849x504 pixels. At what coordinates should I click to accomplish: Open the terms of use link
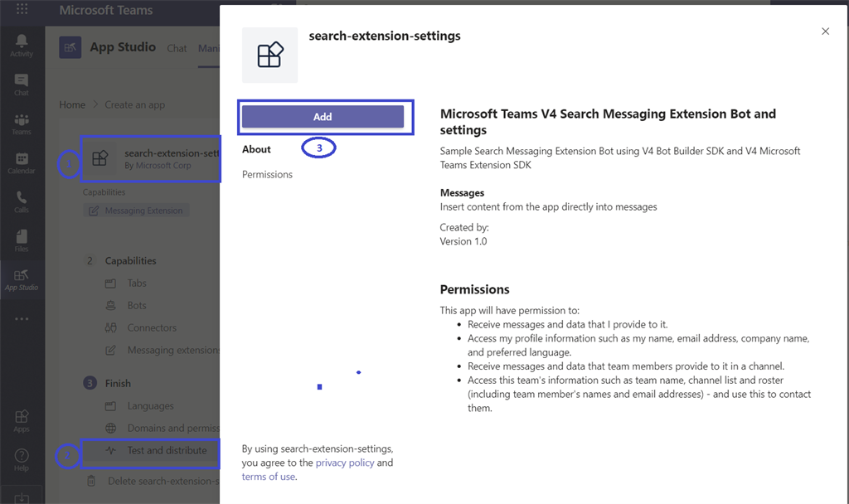[267, 477]
